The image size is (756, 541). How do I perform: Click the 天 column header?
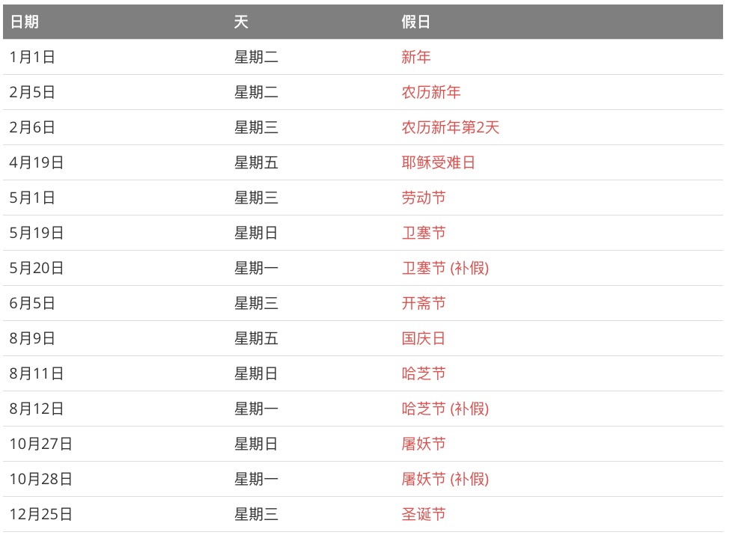click(241, 22)
